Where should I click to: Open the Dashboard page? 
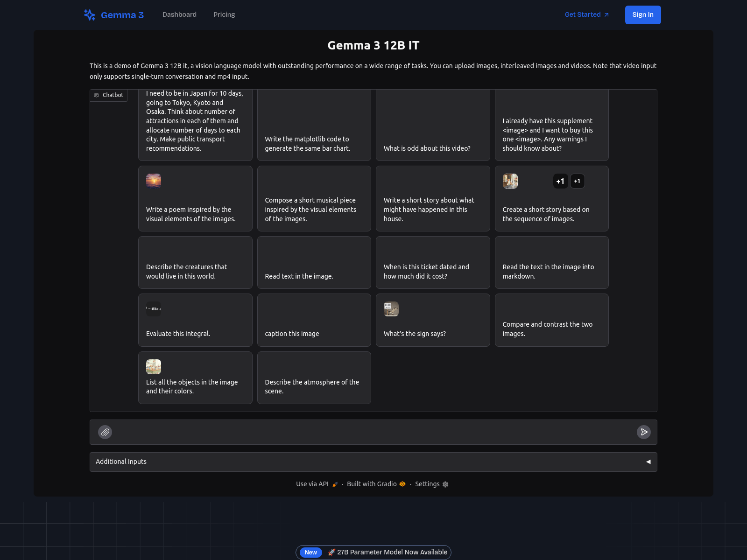click(x=179, y=14)
